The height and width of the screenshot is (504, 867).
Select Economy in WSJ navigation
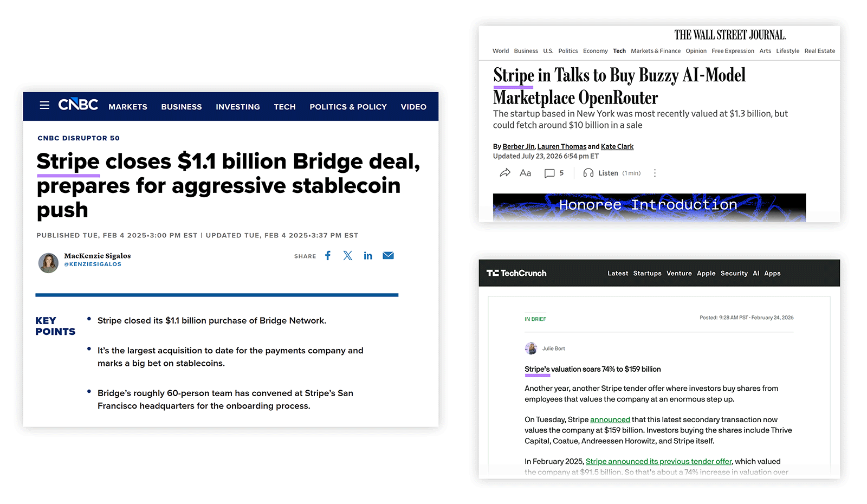(596, 51)
